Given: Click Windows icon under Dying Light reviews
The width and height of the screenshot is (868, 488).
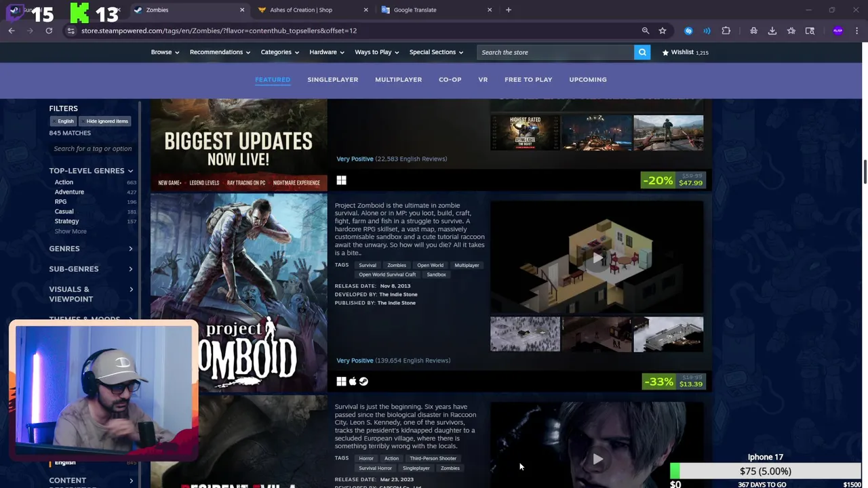Looking at the screenshot, I should (x=341, y=180).
